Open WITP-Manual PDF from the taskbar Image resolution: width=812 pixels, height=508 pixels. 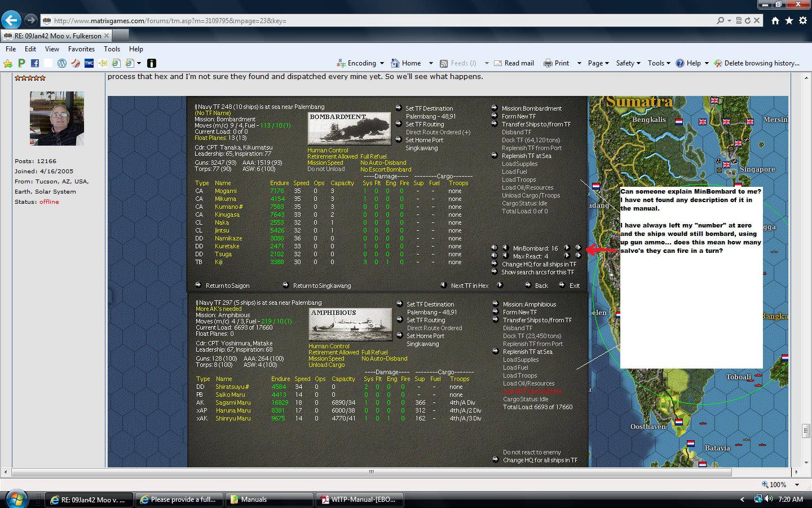point(359,500)
